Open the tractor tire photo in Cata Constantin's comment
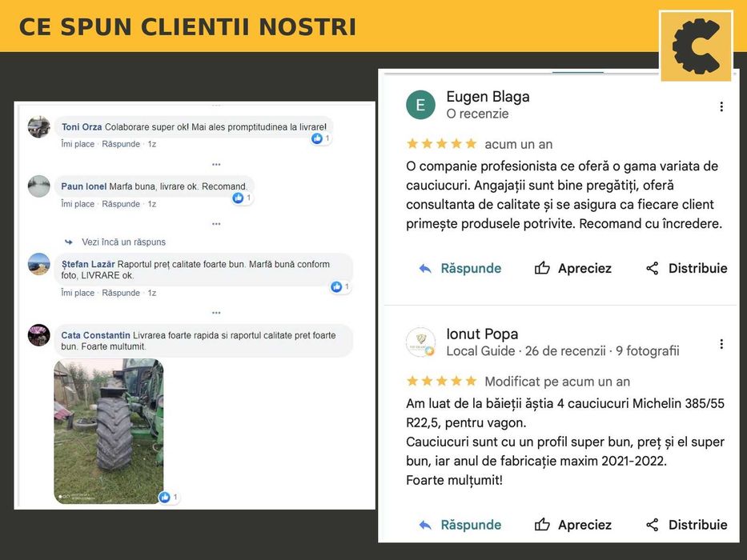747x560 pixels. [x=109, y=431]
